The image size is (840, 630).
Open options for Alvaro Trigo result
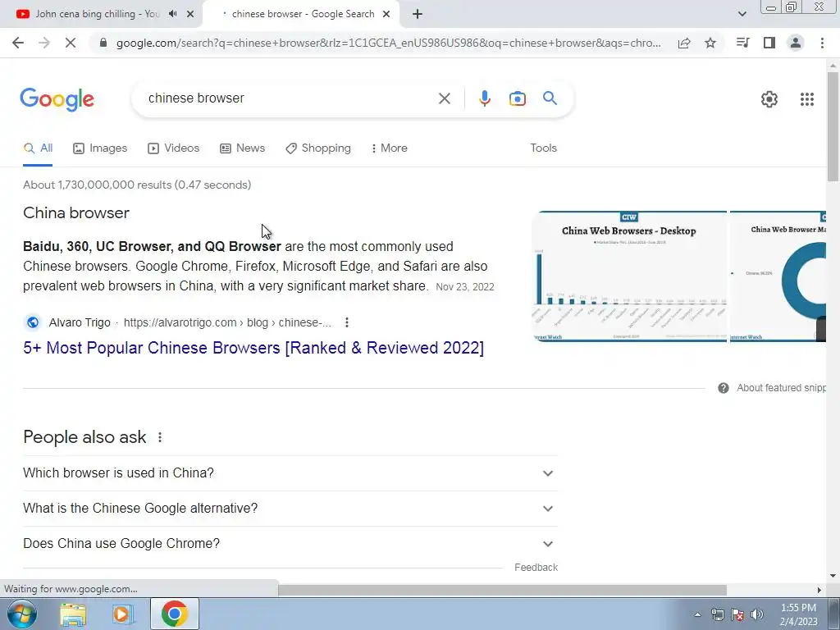coord(347,322)
